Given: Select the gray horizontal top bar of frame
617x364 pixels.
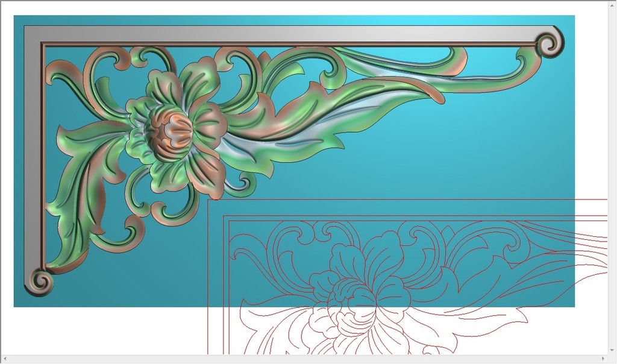Looking at the screenshot, I should [x=289, y=34].
